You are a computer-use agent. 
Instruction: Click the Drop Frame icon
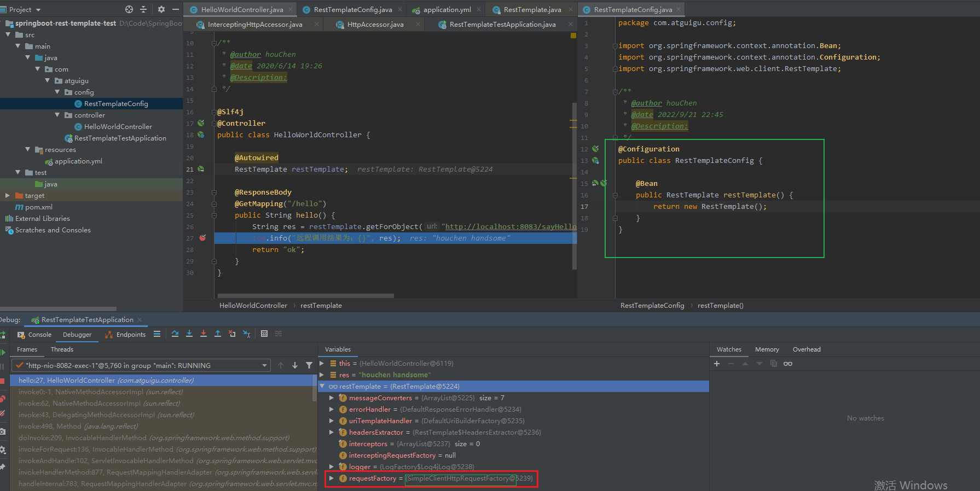(x=232, y=334)
